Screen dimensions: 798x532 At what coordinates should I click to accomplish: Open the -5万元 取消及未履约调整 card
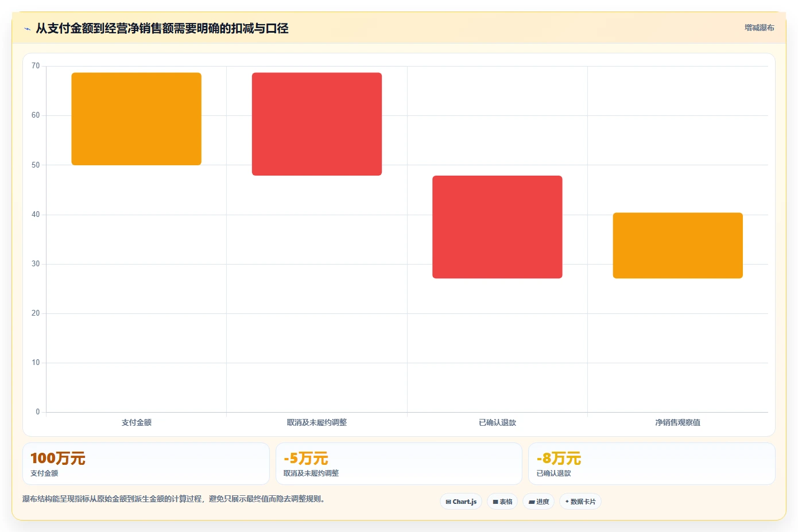point(399,464)
